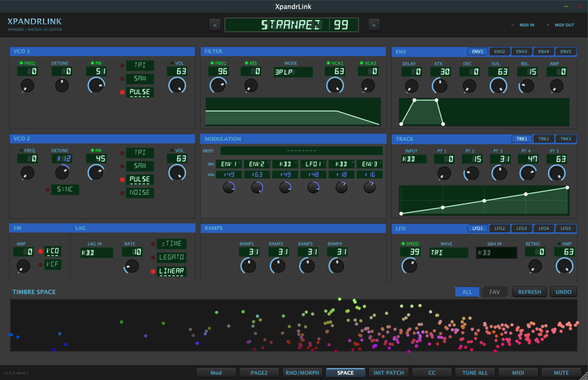The image size is (588, 380).
Task: Click the FM AMP knob
Action: click(23, 266)
